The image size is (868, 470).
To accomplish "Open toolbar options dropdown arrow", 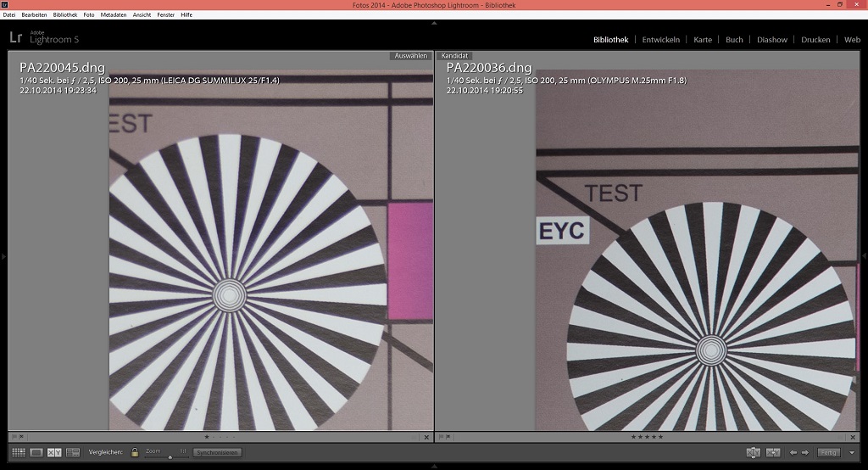I will click(853, 453).
